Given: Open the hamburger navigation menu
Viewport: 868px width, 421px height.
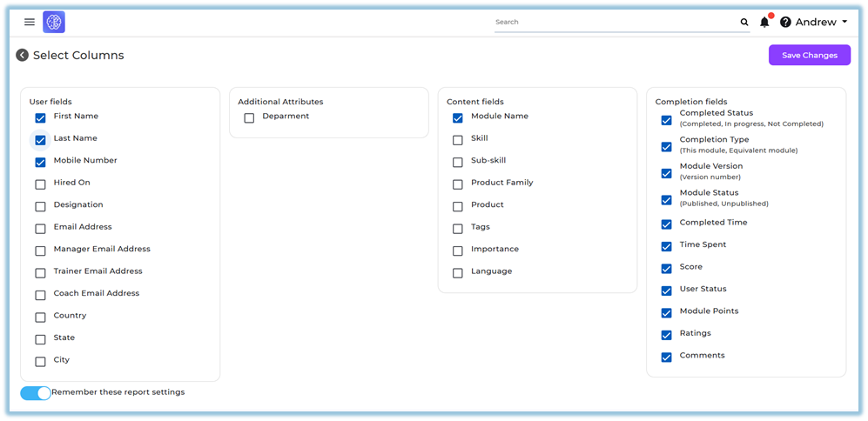Looking at the screenshot, I should 30,22.
